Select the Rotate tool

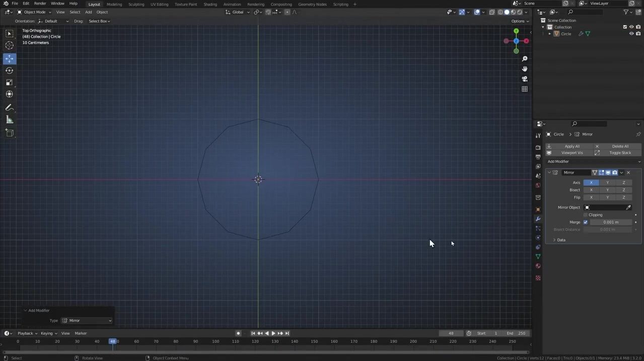[9, 70]
